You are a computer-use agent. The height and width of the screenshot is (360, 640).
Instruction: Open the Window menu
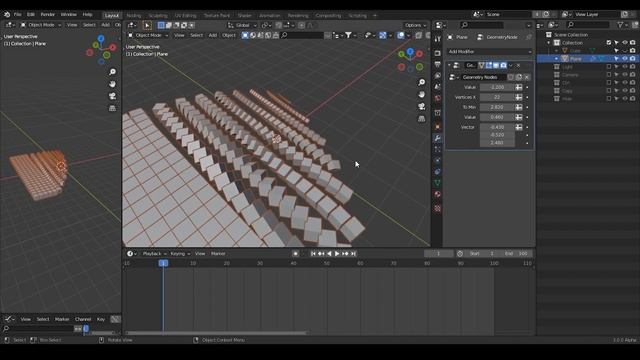(x=69, y=14)
